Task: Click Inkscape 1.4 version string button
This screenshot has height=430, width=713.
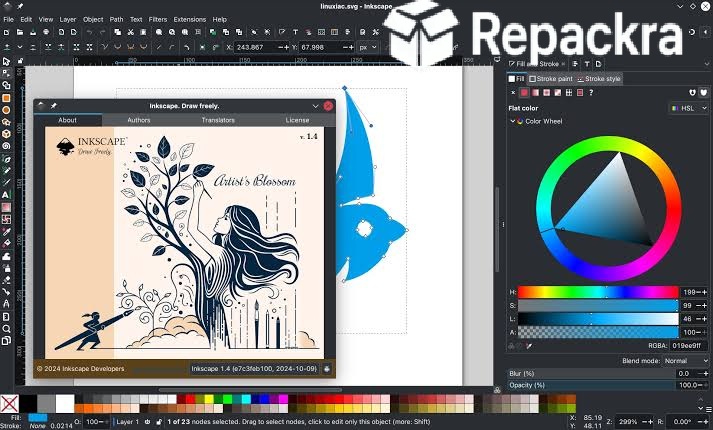Action: (254, 369)
